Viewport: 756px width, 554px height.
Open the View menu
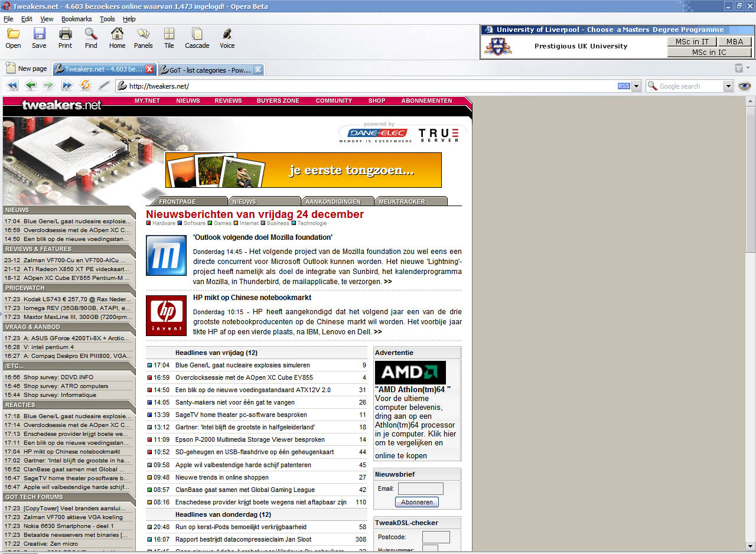[47, 19]
